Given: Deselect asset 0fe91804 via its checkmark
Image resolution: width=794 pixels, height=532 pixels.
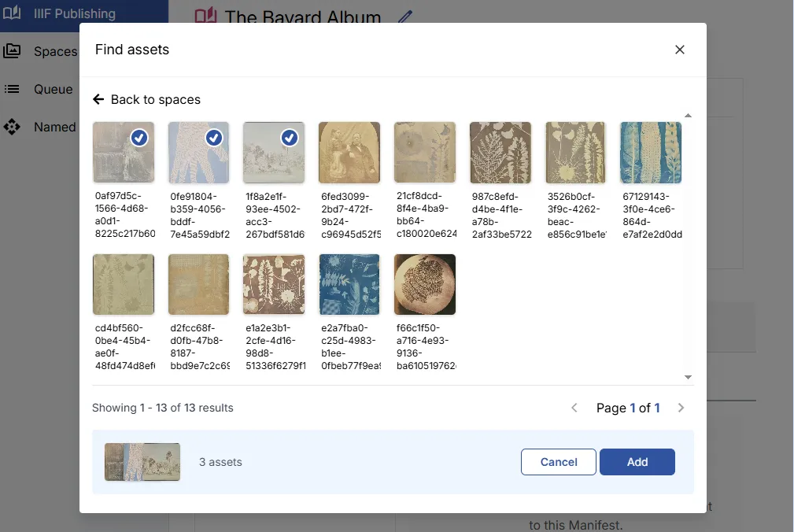Looking at the screenshot, I should click(213, 137).
